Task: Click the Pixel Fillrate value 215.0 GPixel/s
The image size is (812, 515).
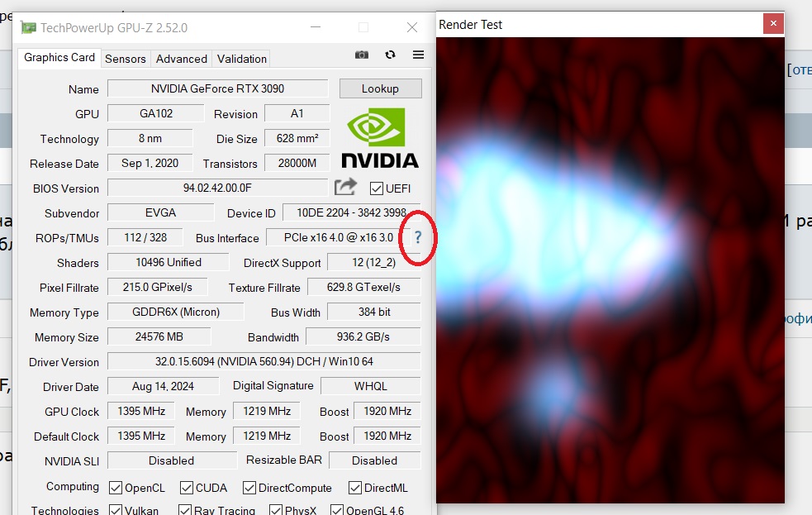Action: click(x=158, y=288)
